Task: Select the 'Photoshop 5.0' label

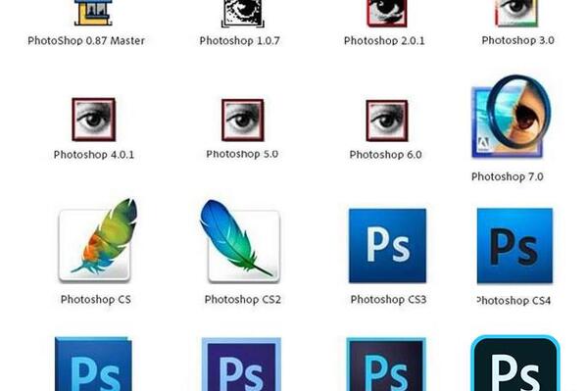Action: pos(242,154)
